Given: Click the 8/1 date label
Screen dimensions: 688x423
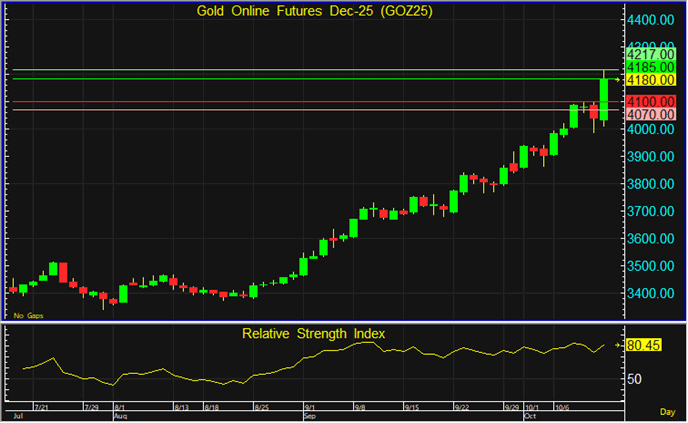Looking at the screenshot, I should click(119, 408).
